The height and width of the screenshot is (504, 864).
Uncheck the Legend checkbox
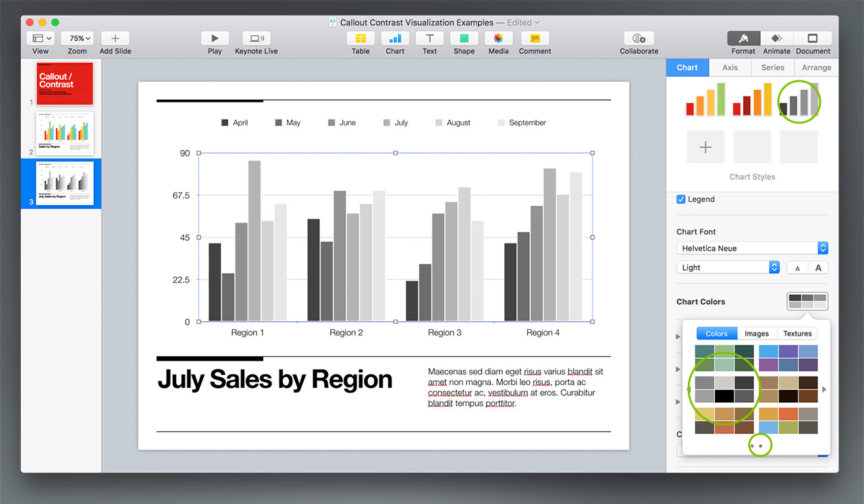681,200
